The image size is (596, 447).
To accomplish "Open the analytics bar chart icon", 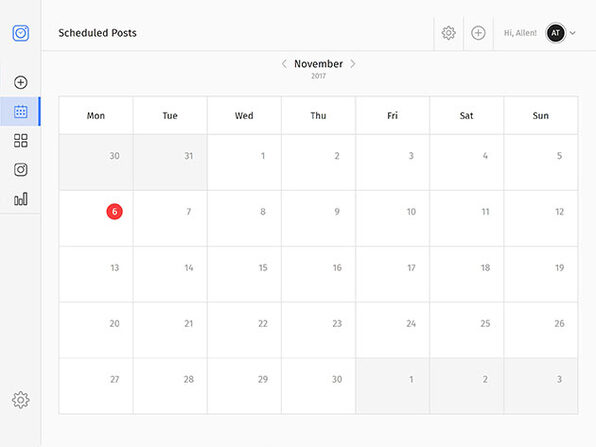I will click(21, 199).
